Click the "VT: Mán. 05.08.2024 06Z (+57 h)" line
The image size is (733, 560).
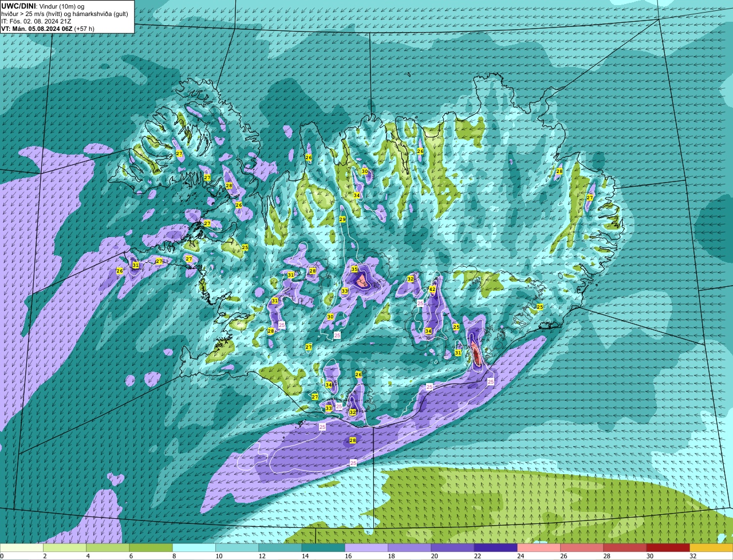pyautogui.click(x=48, y=28)
